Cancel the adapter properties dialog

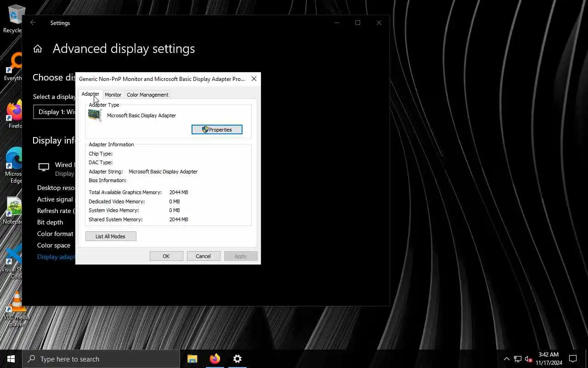pyautogui.click(x=203, y=256)
